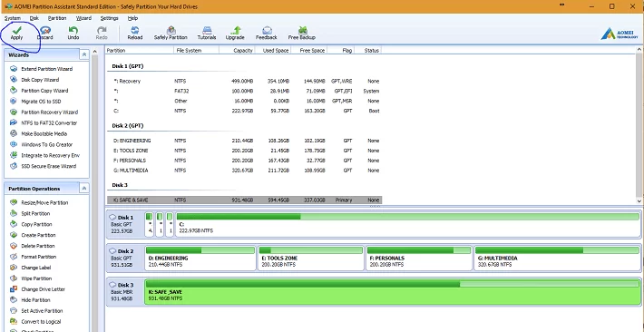Select K: SAFE_SAVE block in disk map
644x332 pixels.
coord(393,292)
